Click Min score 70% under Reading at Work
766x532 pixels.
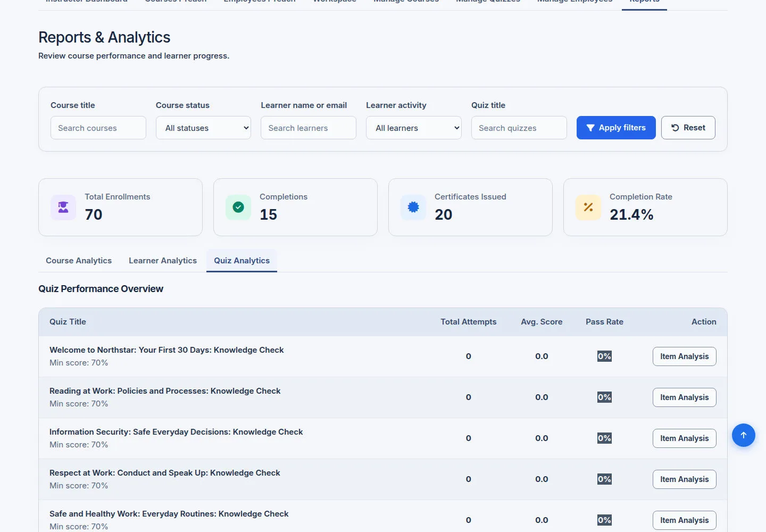[x=79, y=404]
